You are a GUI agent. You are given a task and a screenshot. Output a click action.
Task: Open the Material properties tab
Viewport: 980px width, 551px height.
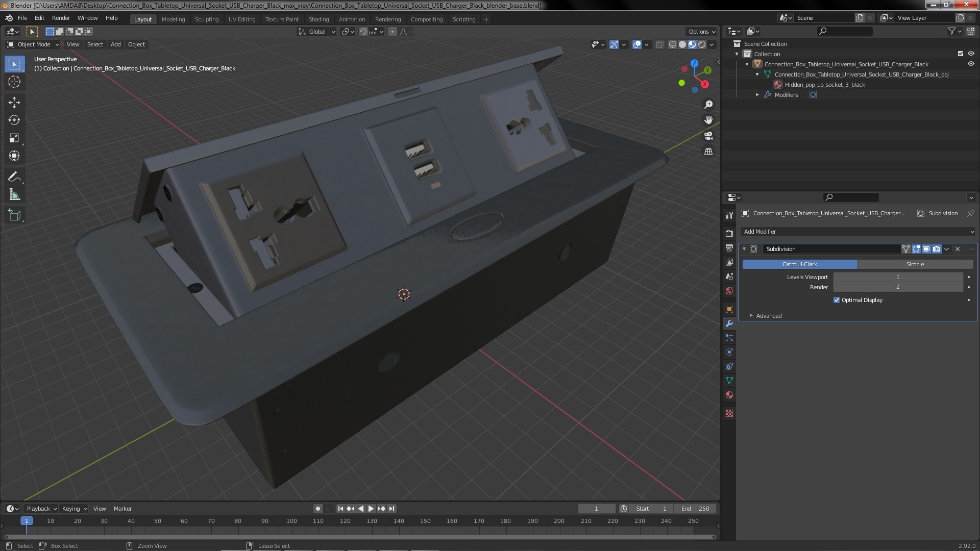coord(729,395)
